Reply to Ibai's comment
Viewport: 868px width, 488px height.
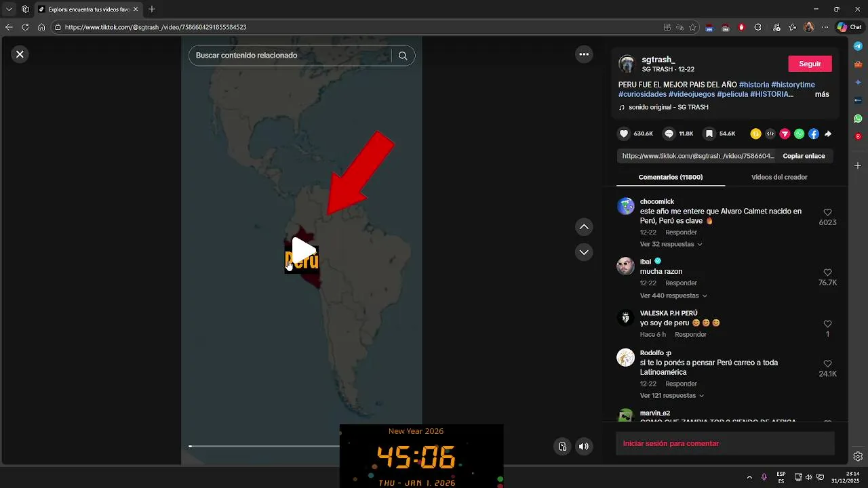681,283
